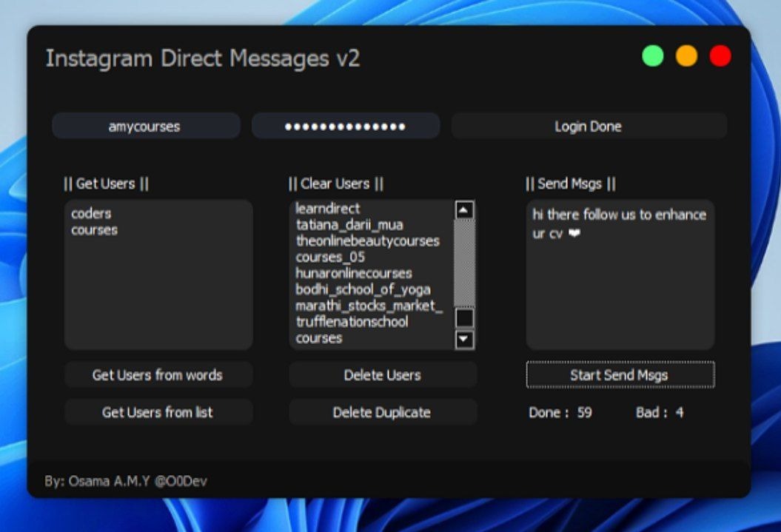Image resolution: width=781 pixels, height=532 pixels.
Task: Select 'trufflenationschool' in the users list
Action: (352, 321)
